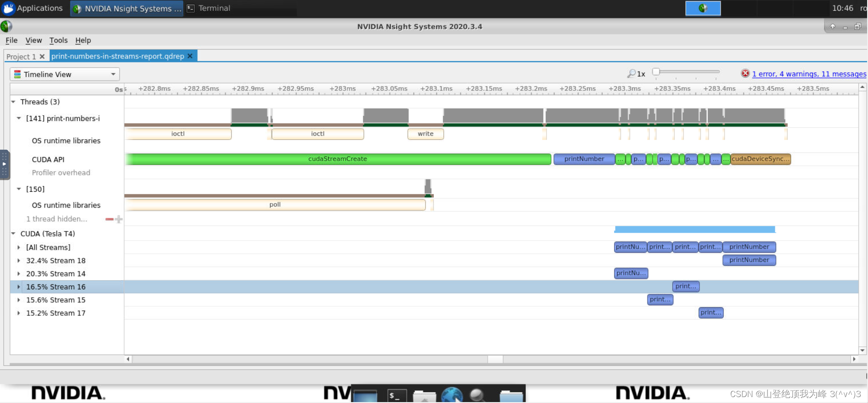Click the Nsight tray icon in top panel
The image size is (868, 403).
(x=703, y=8)
